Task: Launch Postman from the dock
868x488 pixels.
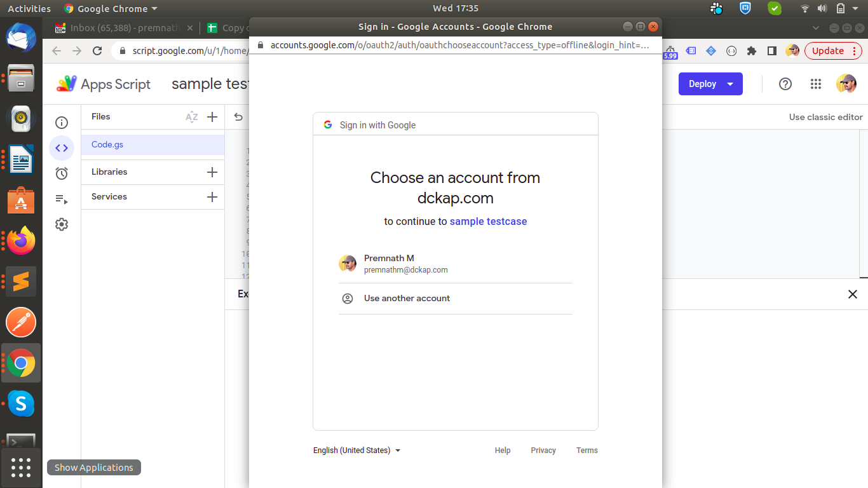Action: click(x=21, y=322)
